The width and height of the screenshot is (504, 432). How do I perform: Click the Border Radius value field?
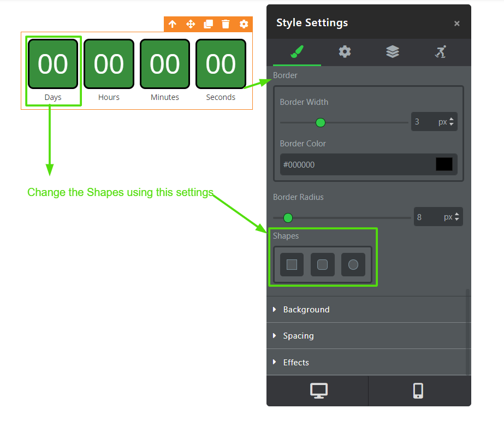coord(428,217)
